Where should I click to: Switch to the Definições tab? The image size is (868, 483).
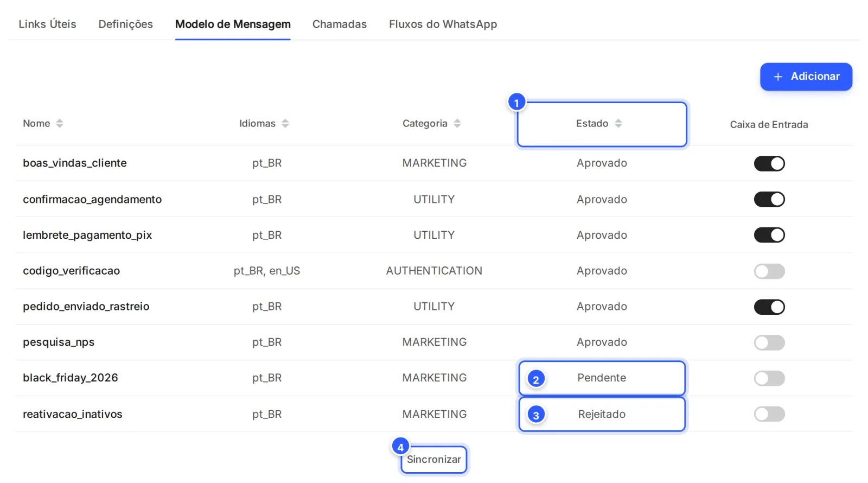click(x=126, y=24)
